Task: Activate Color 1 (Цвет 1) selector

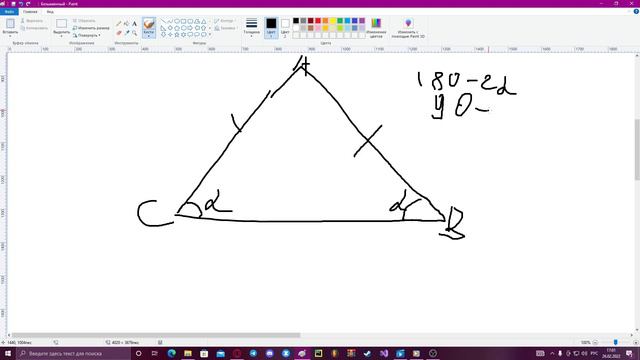Action: coord(271,28)
